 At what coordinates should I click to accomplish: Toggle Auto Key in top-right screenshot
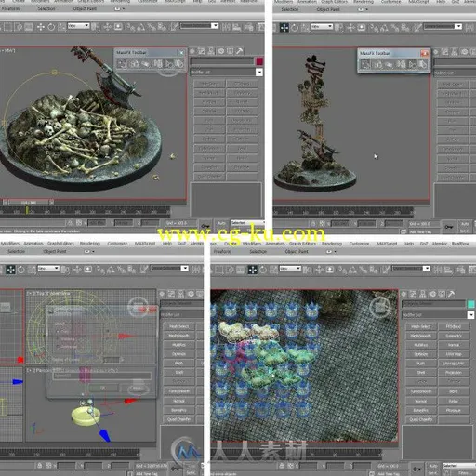click(465, 224)
